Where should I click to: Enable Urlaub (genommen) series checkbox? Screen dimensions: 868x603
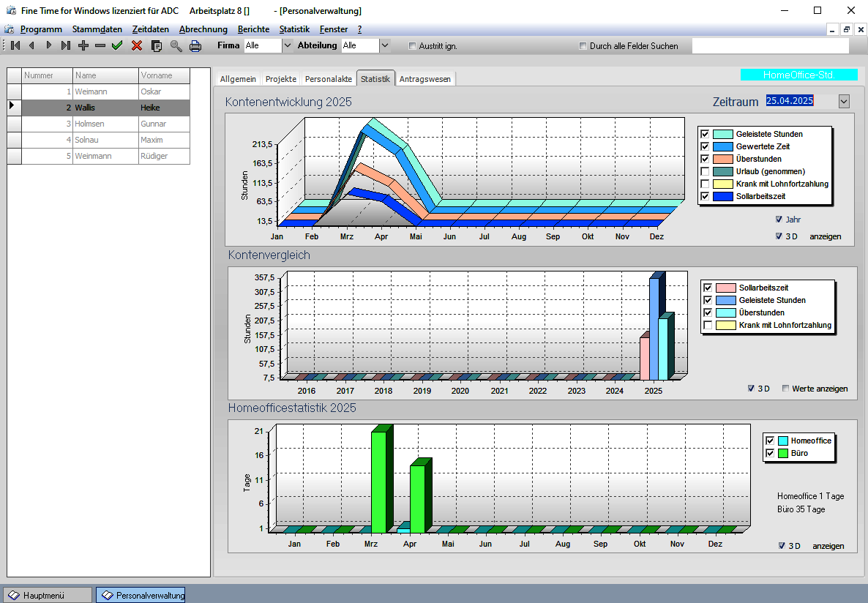[x=705, y=171]
